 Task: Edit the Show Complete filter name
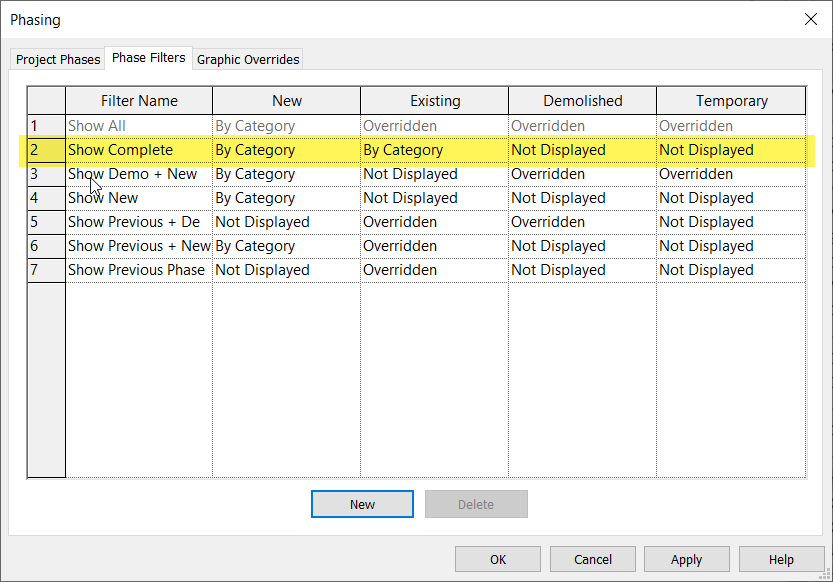[137, 149]
